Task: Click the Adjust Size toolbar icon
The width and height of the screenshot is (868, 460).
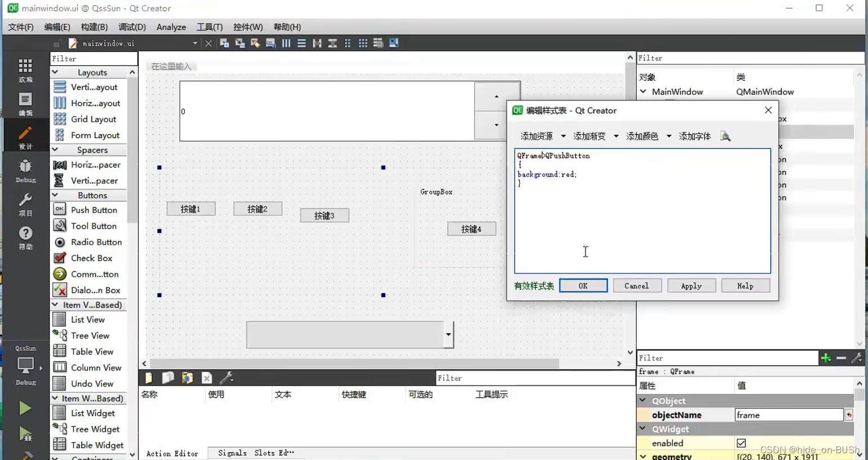Action: 393,43
